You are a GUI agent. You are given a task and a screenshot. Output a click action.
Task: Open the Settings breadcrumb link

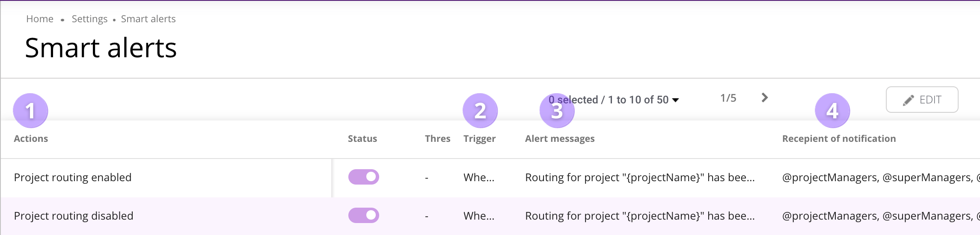[89, 19]
